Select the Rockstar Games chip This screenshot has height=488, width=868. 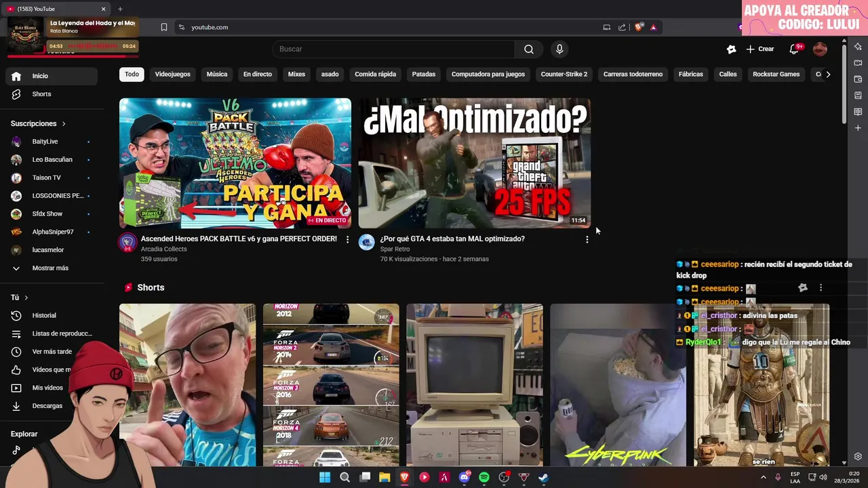coord(776,74)
